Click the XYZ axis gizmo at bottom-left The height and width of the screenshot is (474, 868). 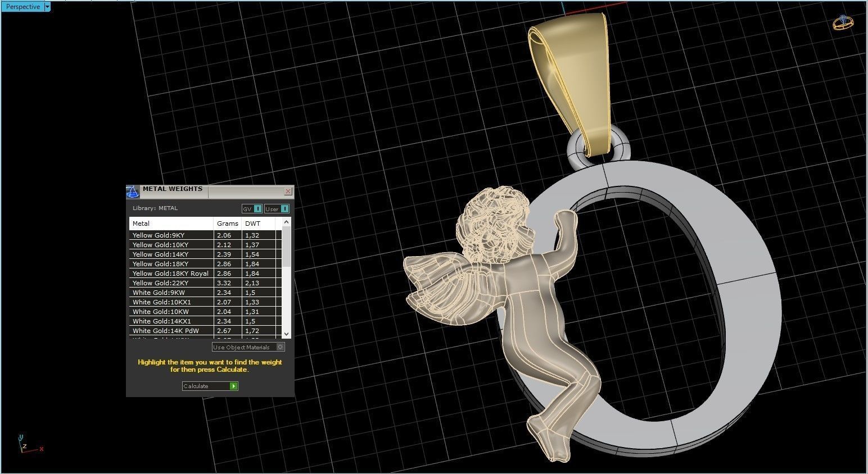28,445
